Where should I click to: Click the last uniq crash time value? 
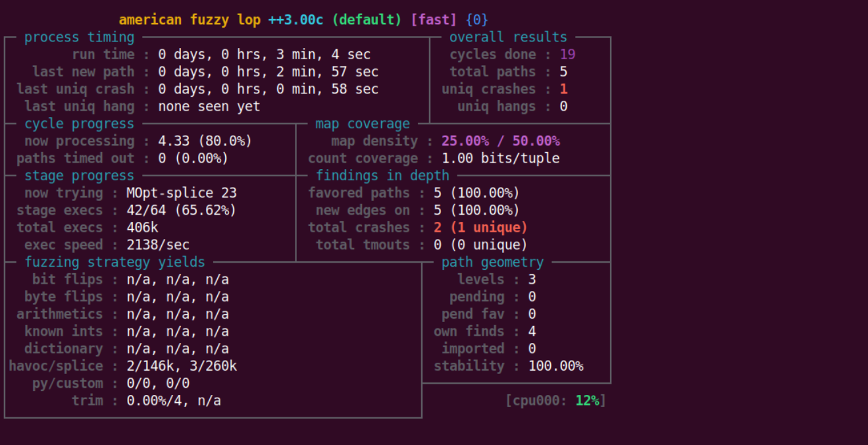click(x=268, y=90)
